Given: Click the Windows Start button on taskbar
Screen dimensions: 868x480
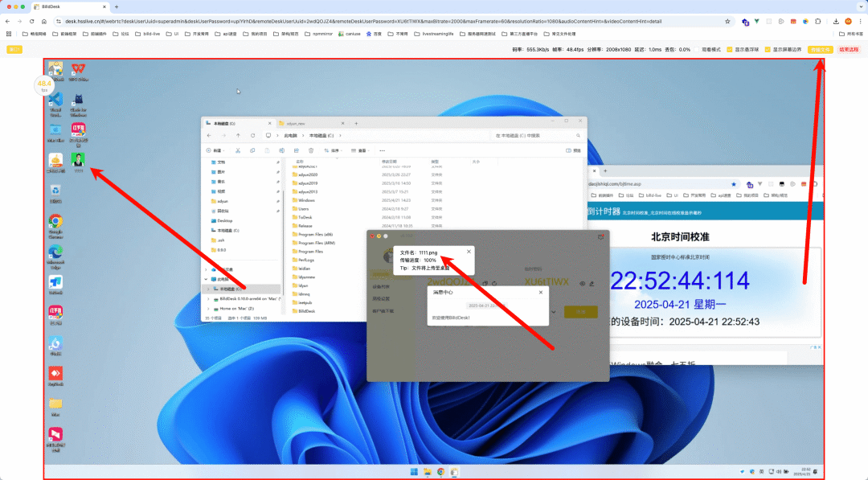Looking at the screenshot, I should pyautogui.click(x=414, y=472).
